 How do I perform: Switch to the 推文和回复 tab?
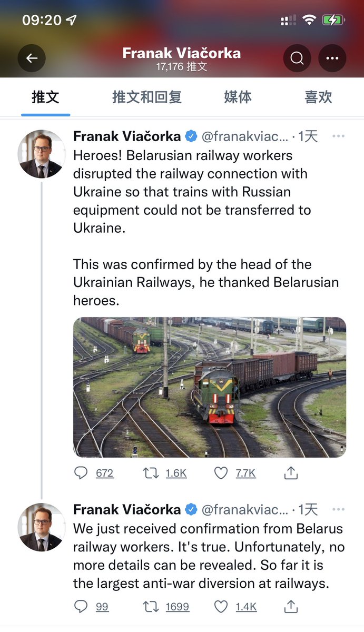tap(147, 97)
